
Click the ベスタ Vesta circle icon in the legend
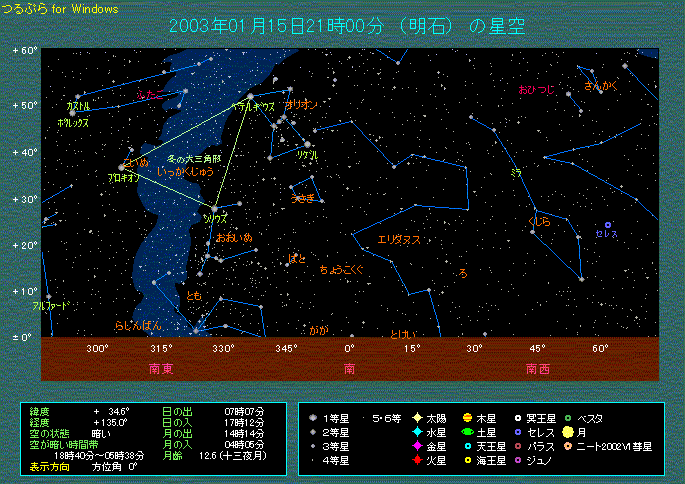pyautogui.click(x=568, y=418)
